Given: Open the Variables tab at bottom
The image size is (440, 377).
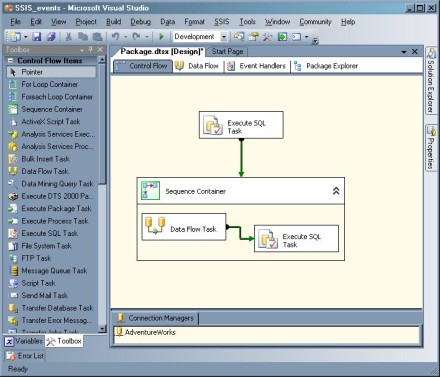Looking at the screenshot, I should click(x=24, y=341).
